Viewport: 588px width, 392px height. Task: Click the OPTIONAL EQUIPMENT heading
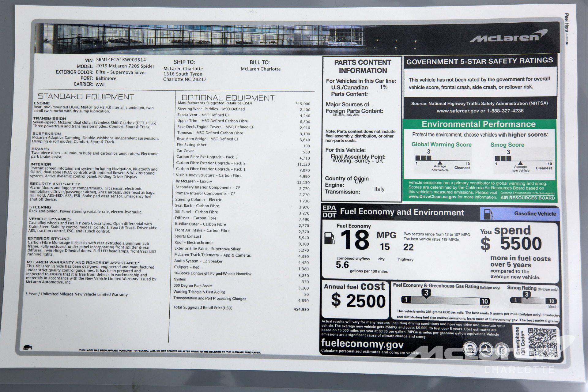click(x=228, y=98)
